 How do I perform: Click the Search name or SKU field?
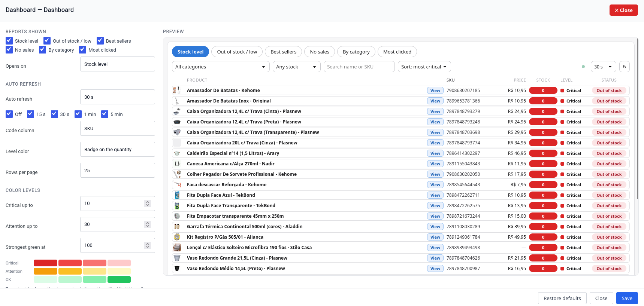point(359,67)
